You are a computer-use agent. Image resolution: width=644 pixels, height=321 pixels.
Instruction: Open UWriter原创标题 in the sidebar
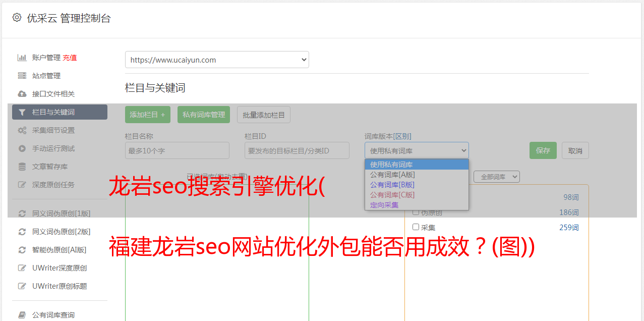[60, 286]
